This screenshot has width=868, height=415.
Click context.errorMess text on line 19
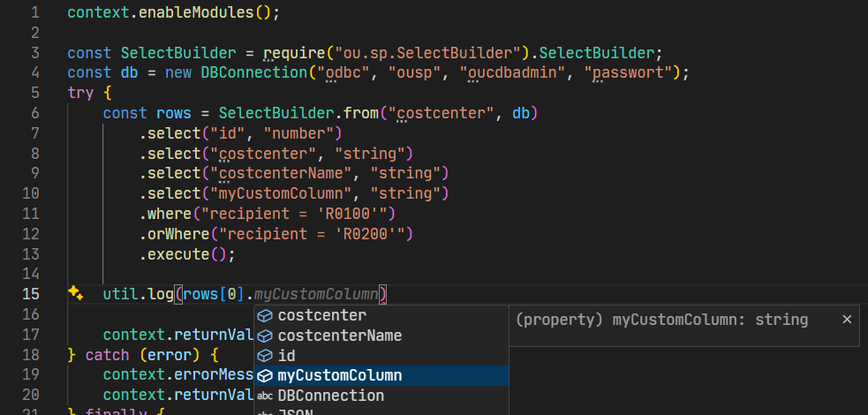pos(178,374)
